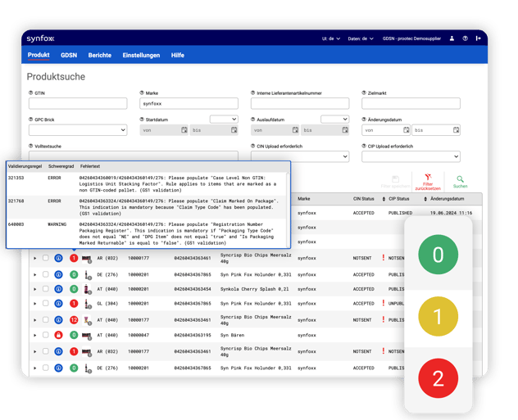Open the red validation badge showing 12
518x420 pixels.
pos(74,319)
